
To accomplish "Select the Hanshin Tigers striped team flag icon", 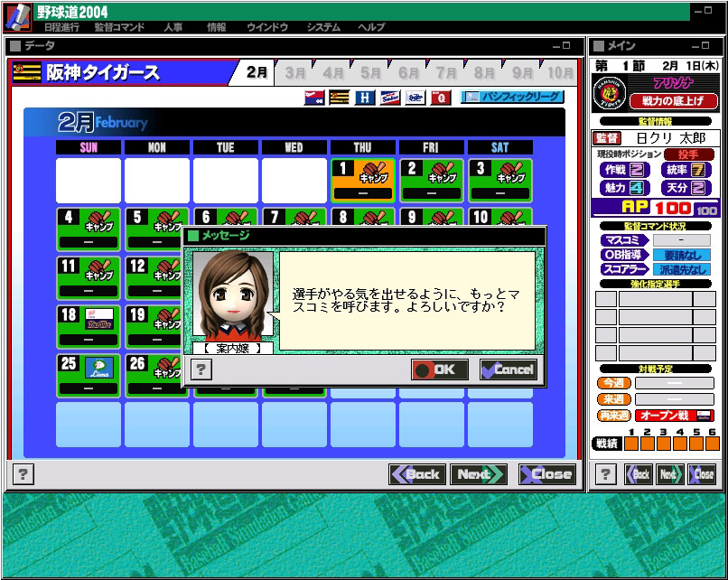I will point(340,98).
